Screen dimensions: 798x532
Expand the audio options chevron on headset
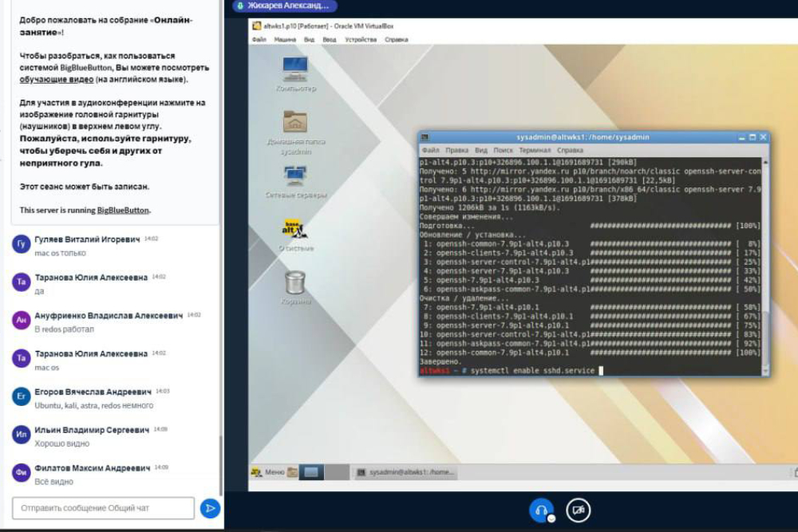point(551,518)
